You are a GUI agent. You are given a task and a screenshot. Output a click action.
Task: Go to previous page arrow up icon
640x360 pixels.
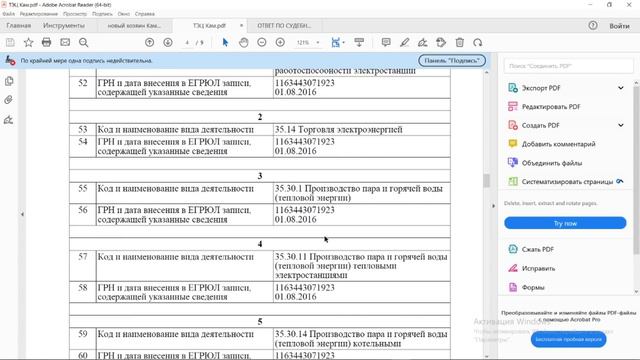pyautogui.click(x=149, y=42)
